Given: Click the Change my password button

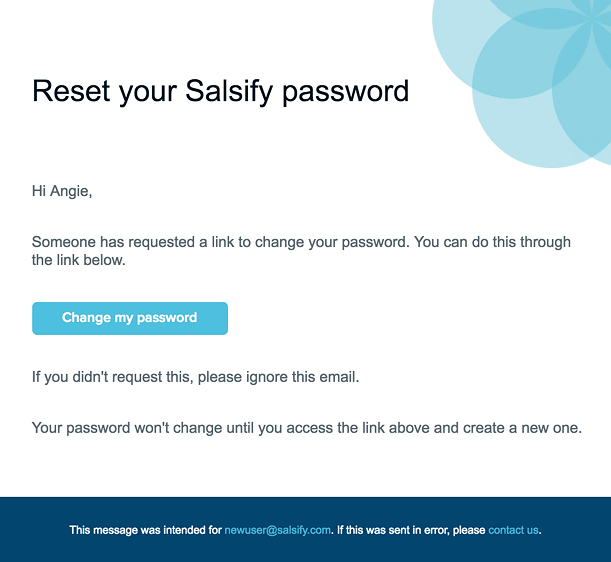Looking at the screenshot, I should [x=130, y=318].
